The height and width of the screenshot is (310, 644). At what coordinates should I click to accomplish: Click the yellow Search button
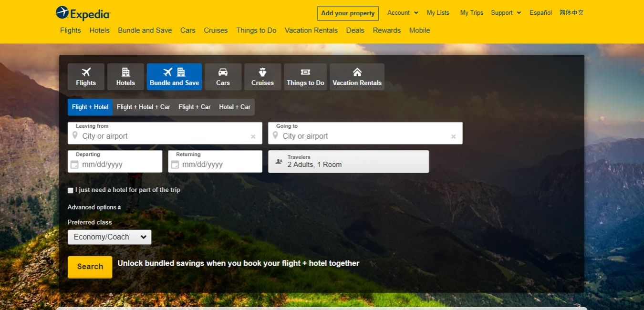pos(90,267)
